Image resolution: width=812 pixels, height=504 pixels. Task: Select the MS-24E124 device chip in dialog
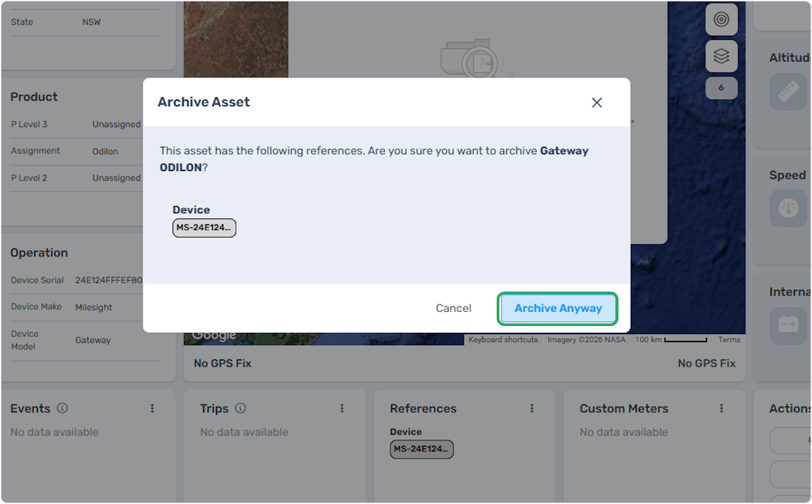204,228
